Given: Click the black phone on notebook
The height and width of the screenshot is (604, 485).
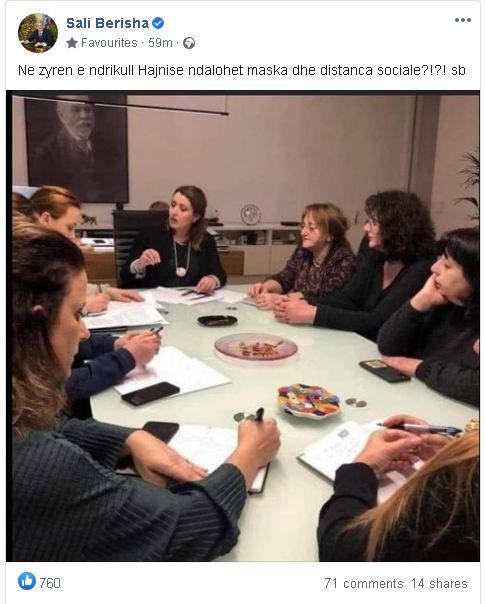Looking at the screenshot, I should pos(151,394).
